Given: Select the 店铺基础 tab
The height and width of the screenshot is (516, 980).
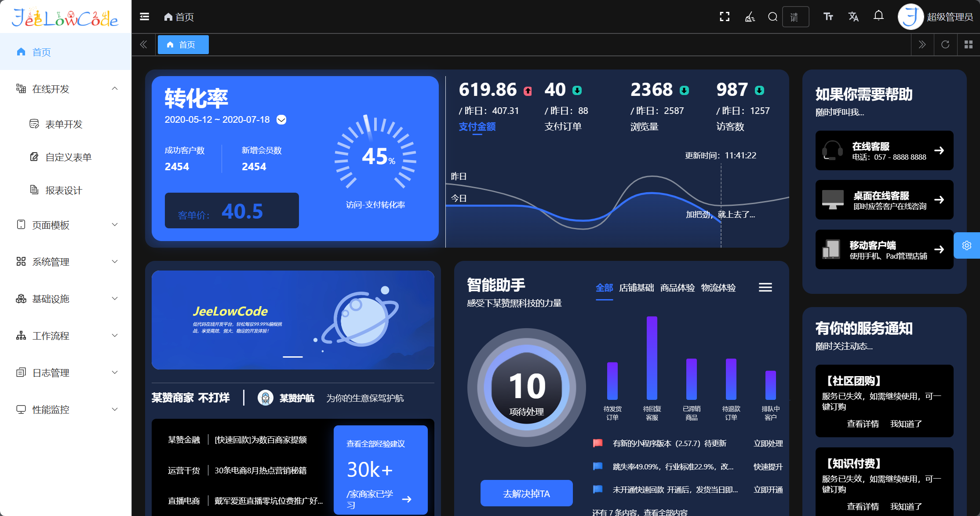Looking at the screenshot, I should [x=636, y=288].
